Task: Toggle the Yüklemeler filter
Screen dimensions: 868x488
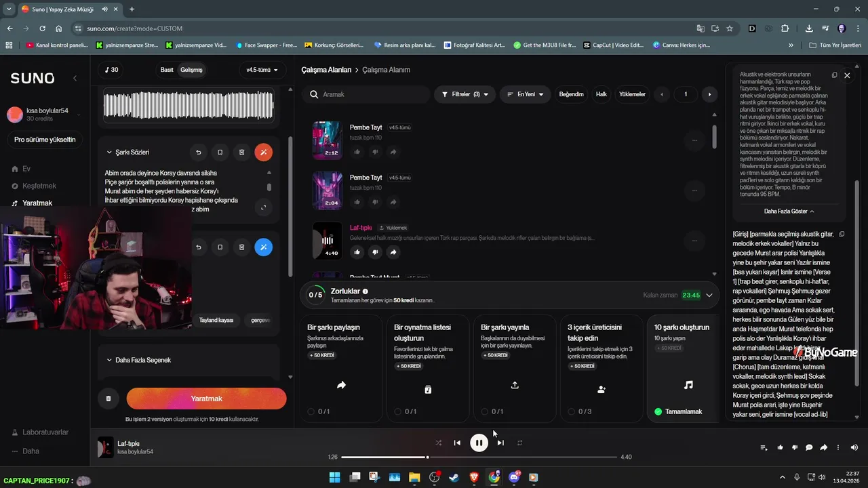Action: click(x=632, y=94)
